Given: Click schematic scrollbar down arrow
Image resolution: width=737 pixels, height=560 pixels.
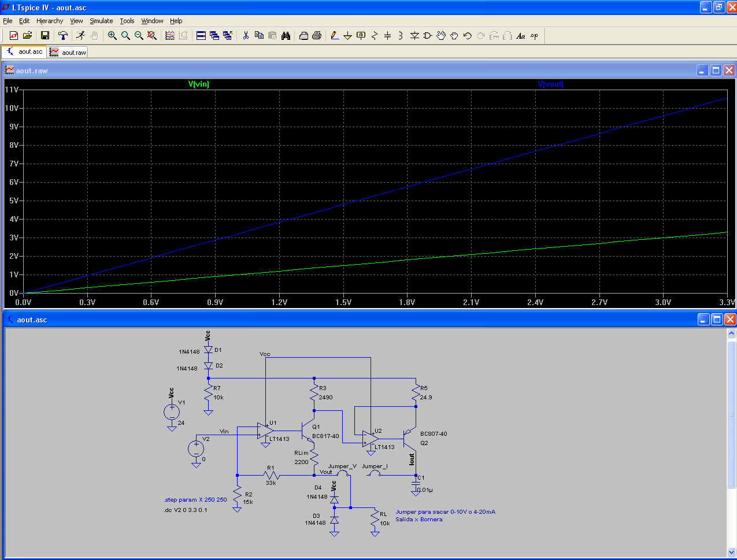Looking at the screenshot, I should (731, 552).
